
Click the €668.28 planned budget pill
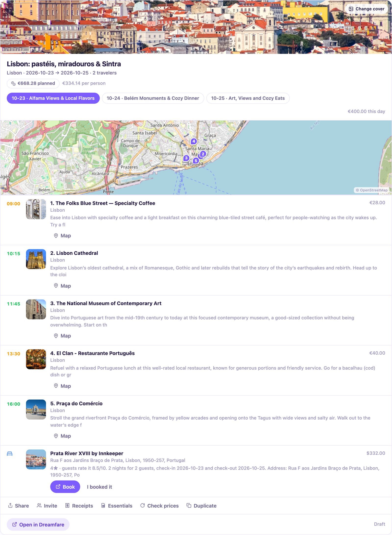point(33,83)
